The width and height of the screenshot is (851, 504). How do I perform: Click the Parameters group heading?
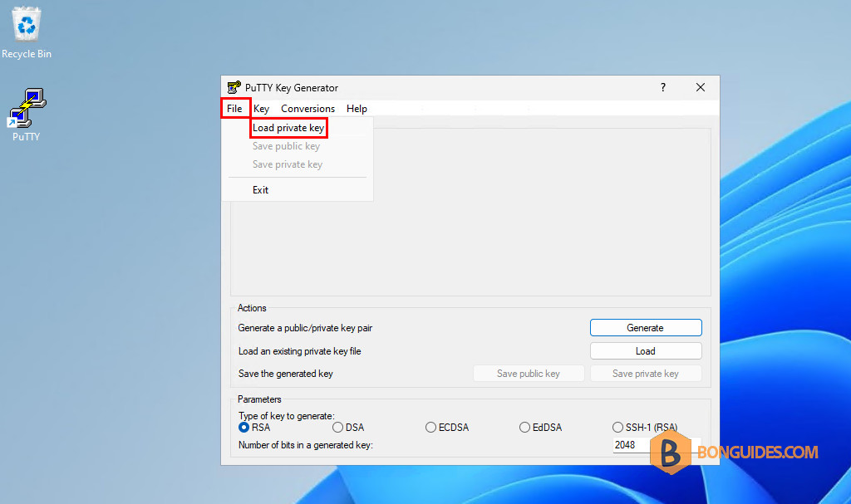(259, 399)
